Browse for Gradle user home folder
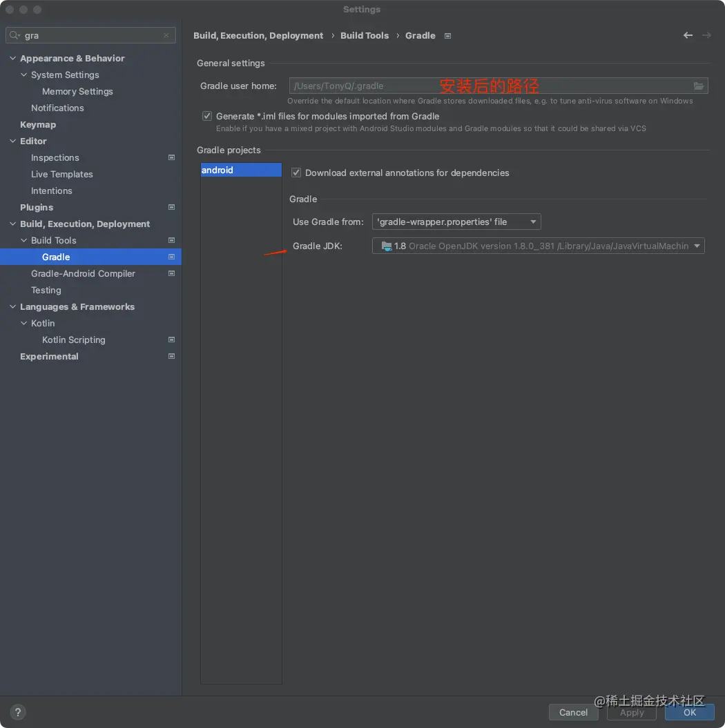Viewport: 725px width, 728px height. 698,86
